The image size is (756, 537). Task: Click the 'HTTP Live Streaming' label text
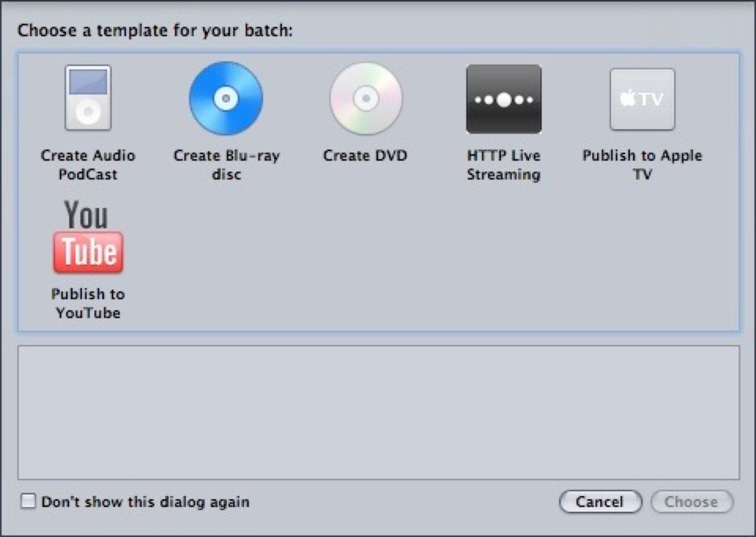coord(504,165)
